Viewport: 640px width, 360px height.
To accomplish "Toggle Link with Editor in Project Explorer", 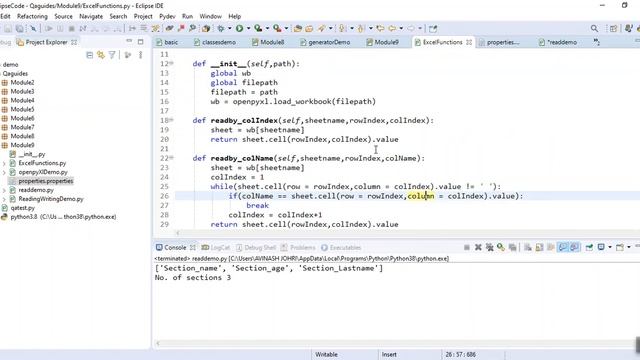I will [x=100, y=55].
